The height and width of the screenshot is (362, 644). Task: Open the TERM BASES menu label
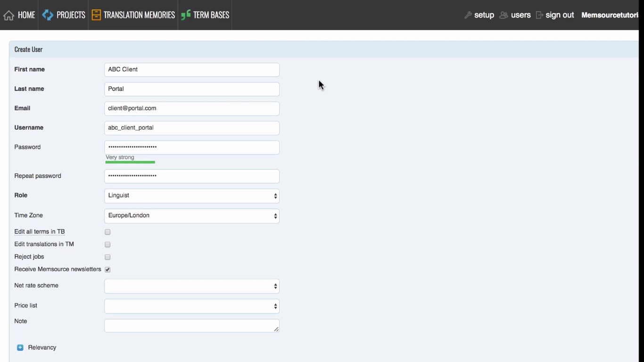(x=211, y=15)
